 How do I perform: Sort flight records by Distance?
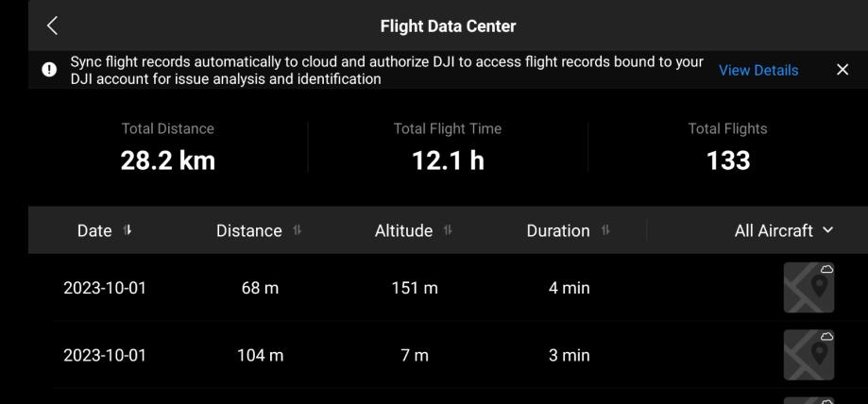click(x=257, y=230)
